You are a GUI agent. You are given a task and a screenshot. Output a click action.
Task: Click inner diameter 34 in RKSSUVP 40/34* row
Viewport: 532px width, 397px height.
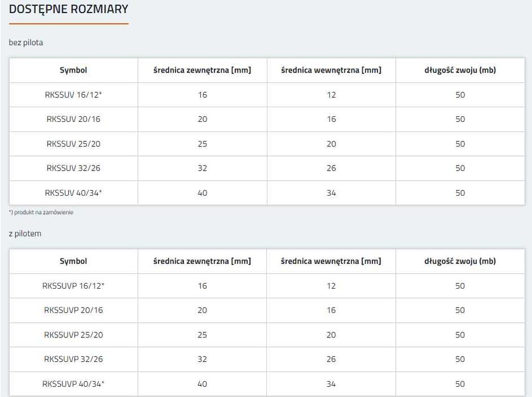pos(331,384)
